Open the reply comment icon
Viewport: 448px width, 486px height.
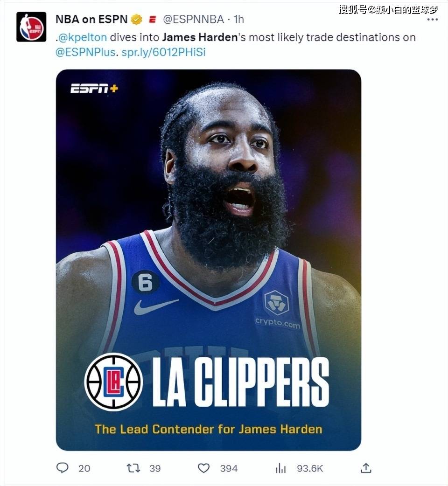pos(63,467)
